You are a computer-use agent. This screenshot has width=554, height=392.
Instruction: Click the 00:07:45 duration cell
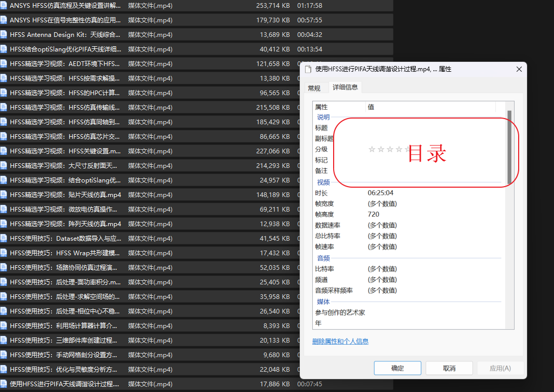(x=310, y=384)
